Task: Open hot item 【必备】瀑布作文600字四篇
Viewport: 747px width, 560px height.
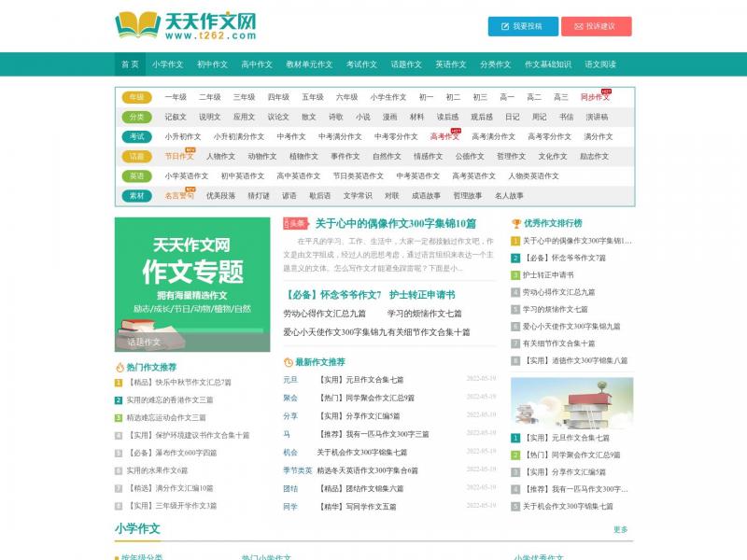Action: click(x=172, y=453)
